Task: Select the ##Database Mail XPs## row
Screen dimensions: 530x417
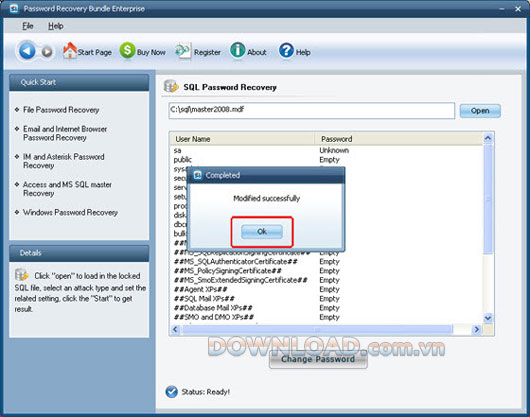Action: click(327, 308)
